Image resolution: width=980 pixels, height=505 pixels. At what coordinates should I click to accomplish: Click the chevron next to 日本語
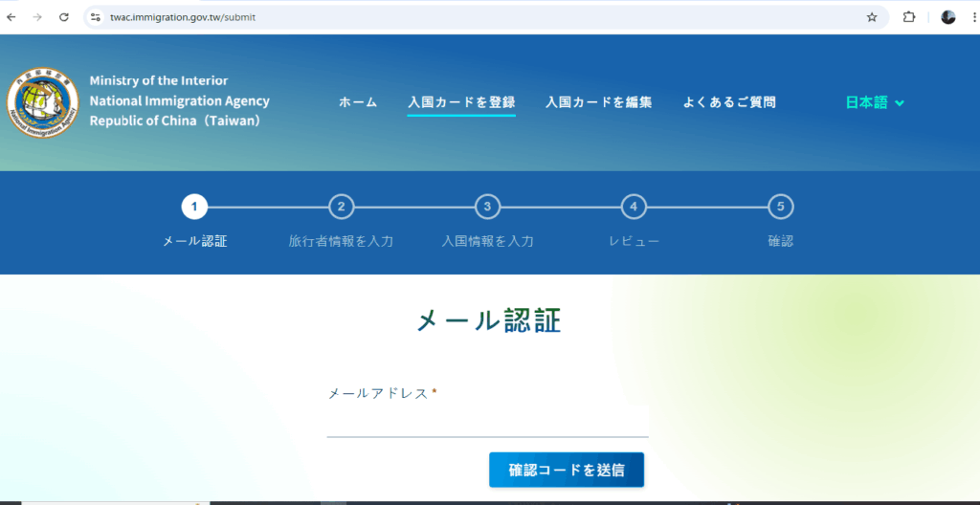click(x=900, y=103)
